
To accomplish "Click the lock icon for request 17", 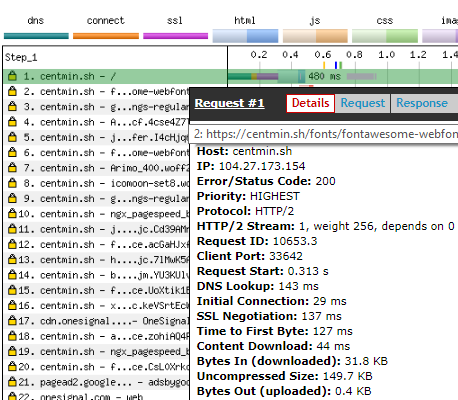I will click(x=12, y=321).
